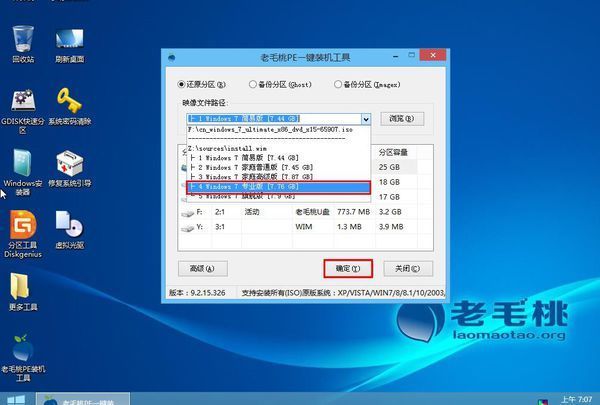Image resolution: width=600 pixels, height=405 pixels.
Task: Click the 25 GB capacity cell
Action: 389,167
